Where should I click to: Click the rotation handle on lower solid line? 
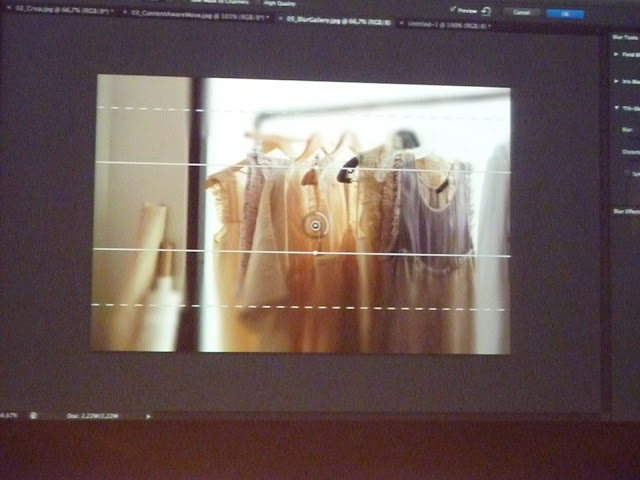point(315,253)
